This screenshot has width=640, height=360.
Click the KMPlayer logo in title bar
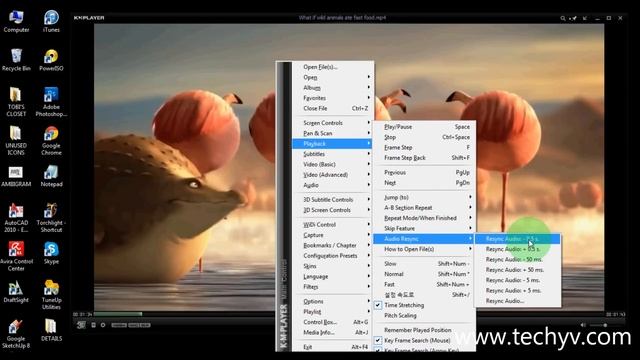tap(89, 18)
